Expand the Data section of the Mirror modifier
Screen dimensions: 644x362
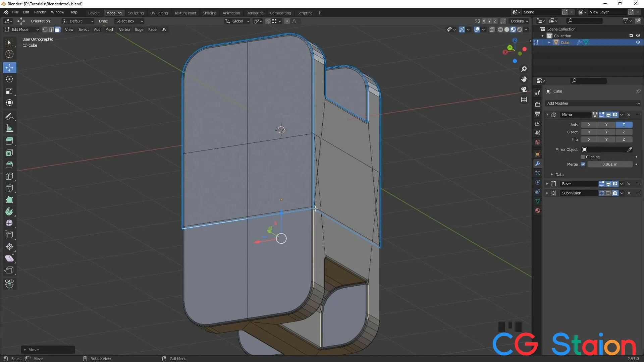click(553, 174)
